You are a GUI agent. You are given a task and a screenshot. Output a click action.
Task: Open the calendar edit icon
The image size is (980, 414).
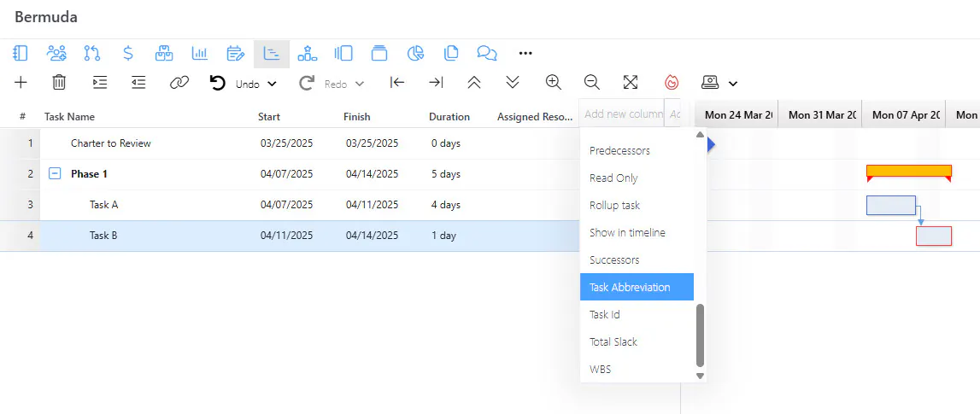(x=235, y=53)
